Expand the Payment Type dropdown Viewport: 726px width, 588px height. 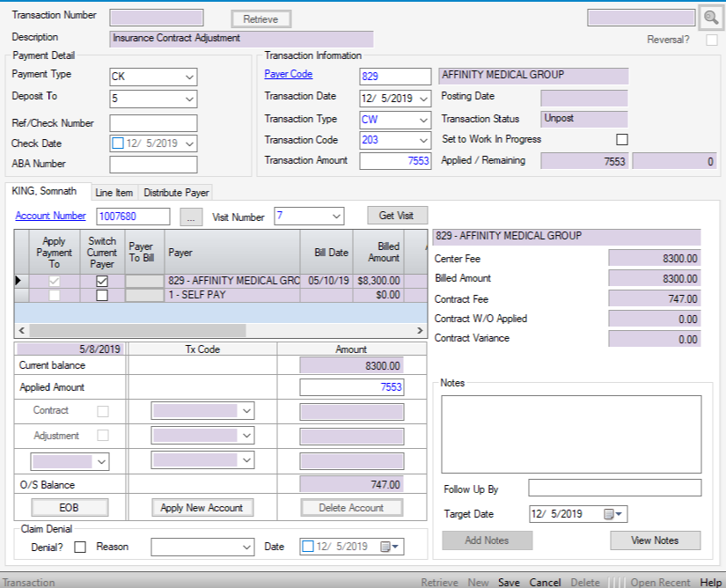click(x=189, y=77)
